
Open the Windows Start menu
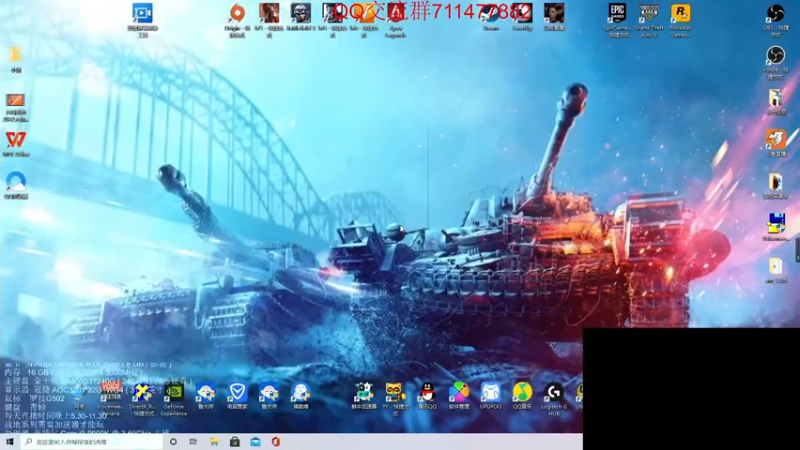(x=9, y=442)
